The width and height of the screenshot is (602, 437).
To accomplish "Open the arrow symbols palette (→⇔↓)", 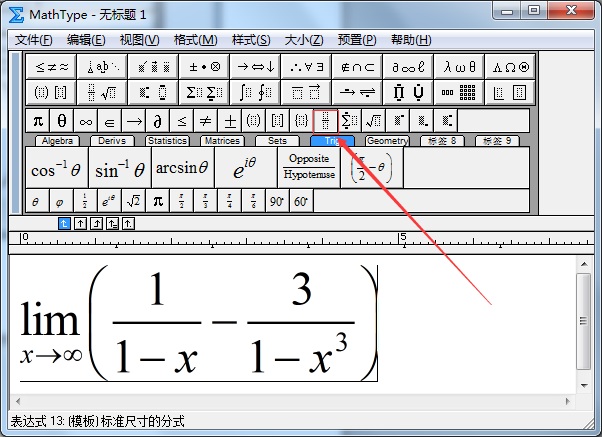I will (256, 67).
